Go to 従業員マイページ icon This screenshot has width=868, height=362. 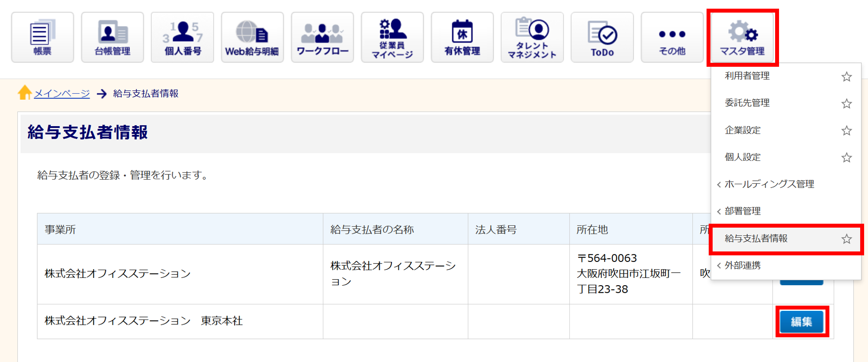tap(392, 37)
